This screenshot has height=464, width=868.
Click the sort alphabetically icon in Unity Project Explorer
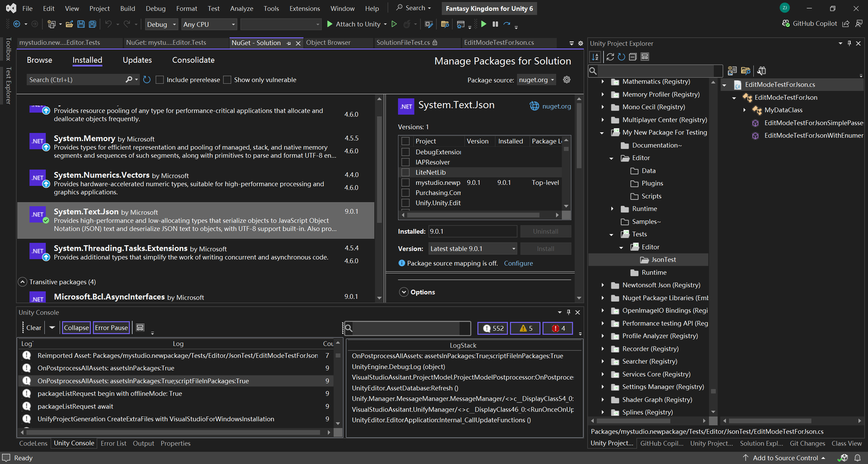coord(595,57)
